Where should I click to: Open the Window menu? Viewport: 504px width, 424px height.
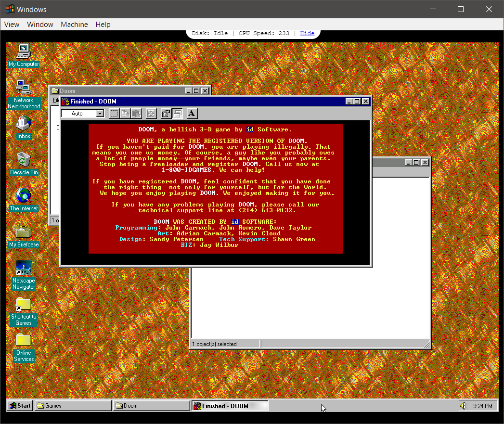[x=40, y=25]
